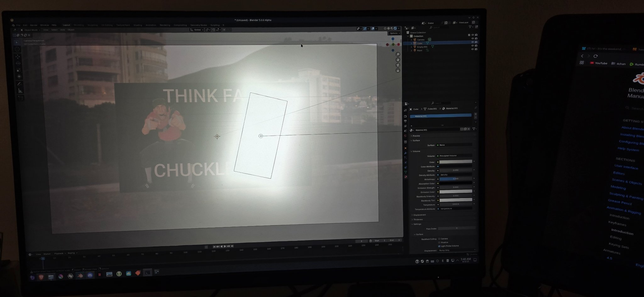This screenshot has height=297, width=644.
Task: Select the Annotate pencil tool
Action: click(x=19, y=84)
